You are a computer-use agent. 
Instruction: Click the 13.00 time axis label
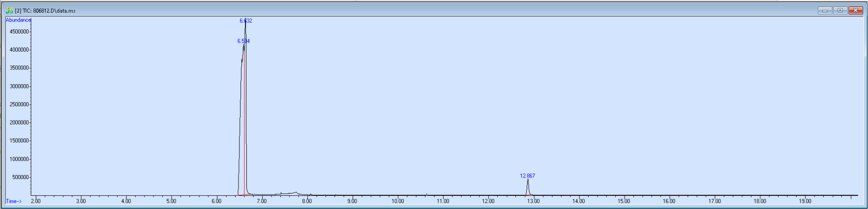(533, 201)
